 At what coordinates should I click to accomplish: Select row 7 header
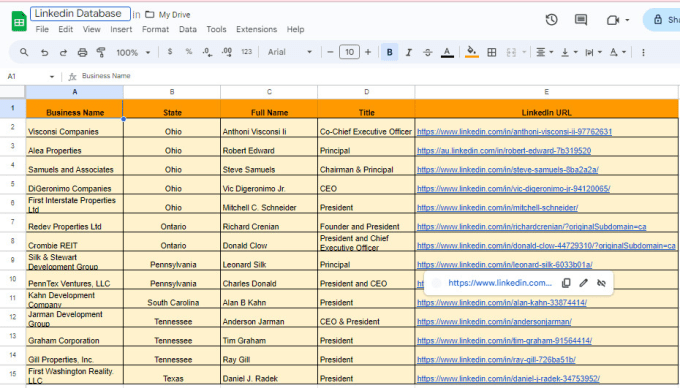[x=13, y=222]
